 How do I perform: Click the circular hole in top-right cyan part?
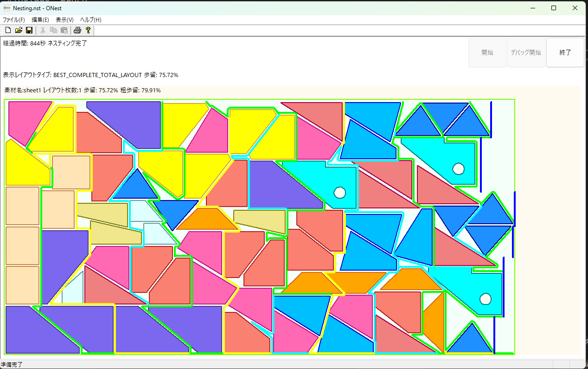(x=458, y=168)
